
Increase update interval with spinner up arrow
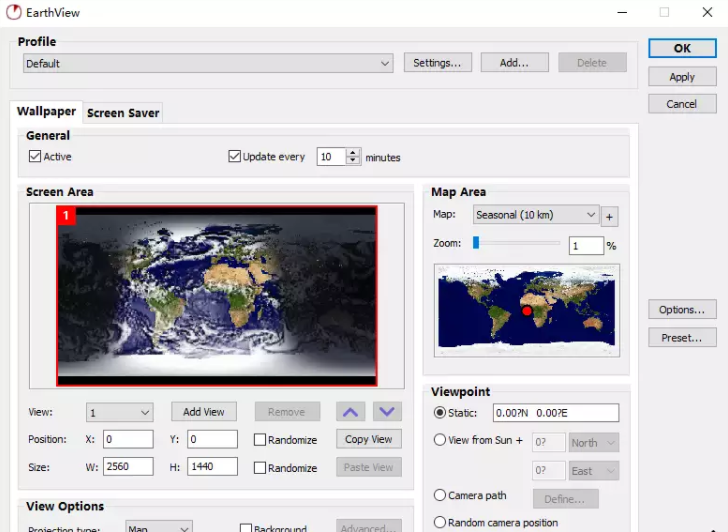point(353,153)
